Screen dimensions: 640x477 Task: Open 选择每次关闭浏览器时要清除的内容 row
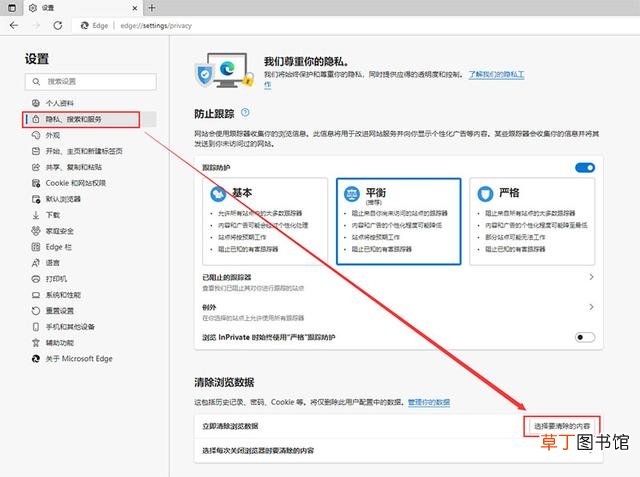(x=399, y=451)
